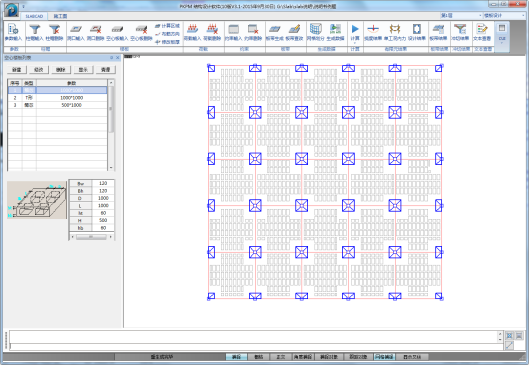530x365 pixels.
Task: Open the text view icon (文本查看)
Action: click(x=482, y=32)
